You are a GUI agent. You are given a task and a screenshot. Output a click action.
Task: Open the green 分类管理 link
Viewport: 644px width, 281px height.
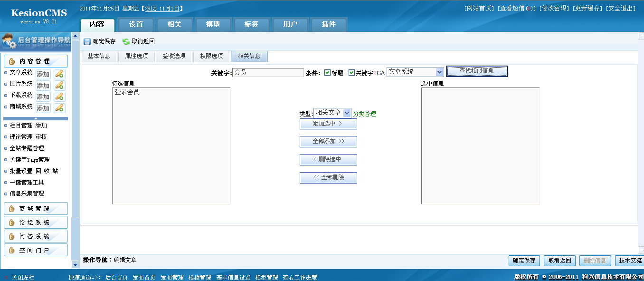[364, 114]
